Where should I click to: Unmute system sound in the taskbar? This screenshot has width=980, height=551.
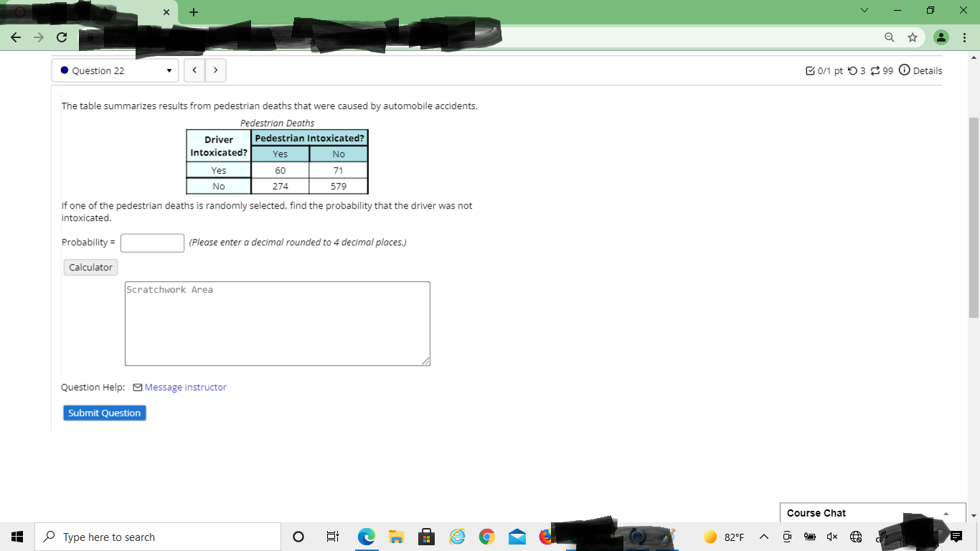pyautogui.click(x=832, y=536)
